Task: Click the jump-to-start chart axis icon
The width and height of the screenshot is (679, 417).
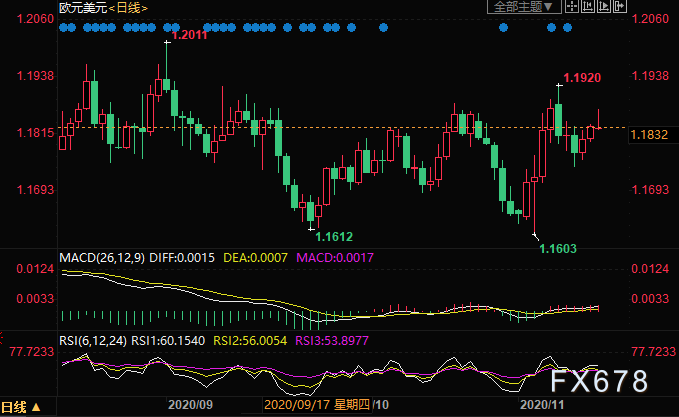Action: point(588,6)
